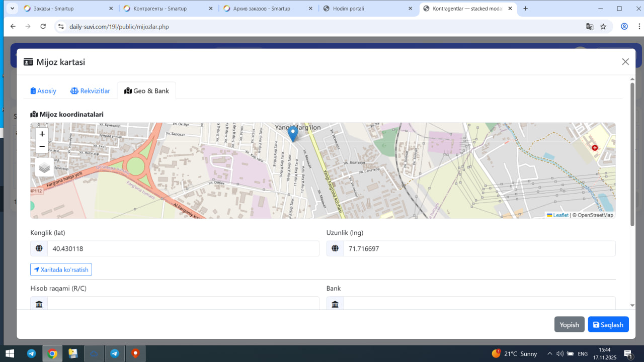Click the Uzunlik (lng) input field
The width and height of the screenshot is (644, 362).
pos(479,249)
